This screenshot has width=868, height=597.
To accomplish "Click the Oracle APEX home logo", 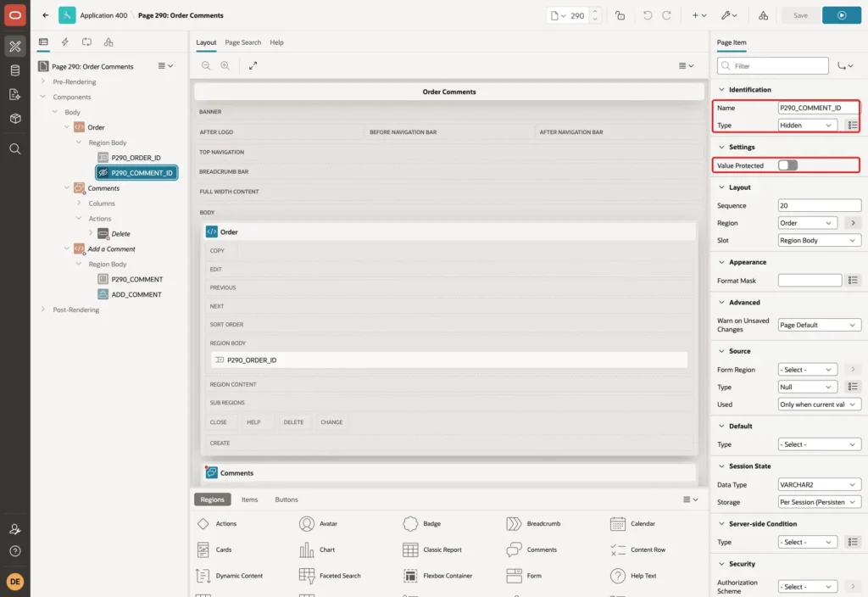I will [15, 15].
